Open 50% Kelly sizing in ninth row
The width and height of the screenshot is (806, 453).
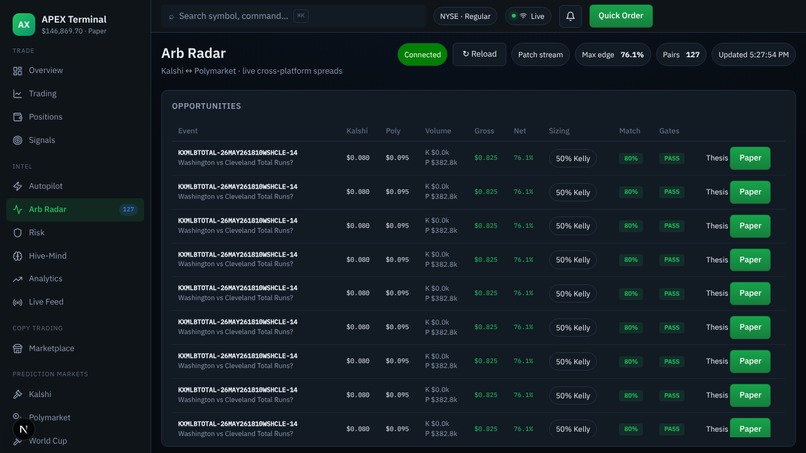[573, 429]
